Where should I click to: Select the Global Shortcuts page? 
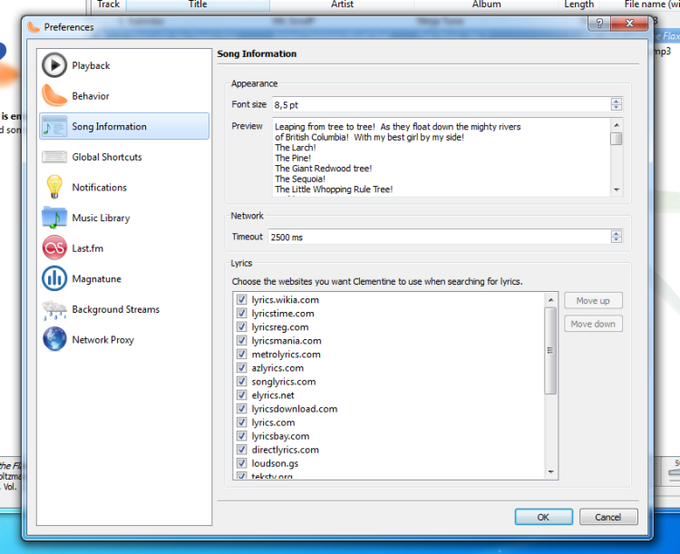[x=124, y=157]
